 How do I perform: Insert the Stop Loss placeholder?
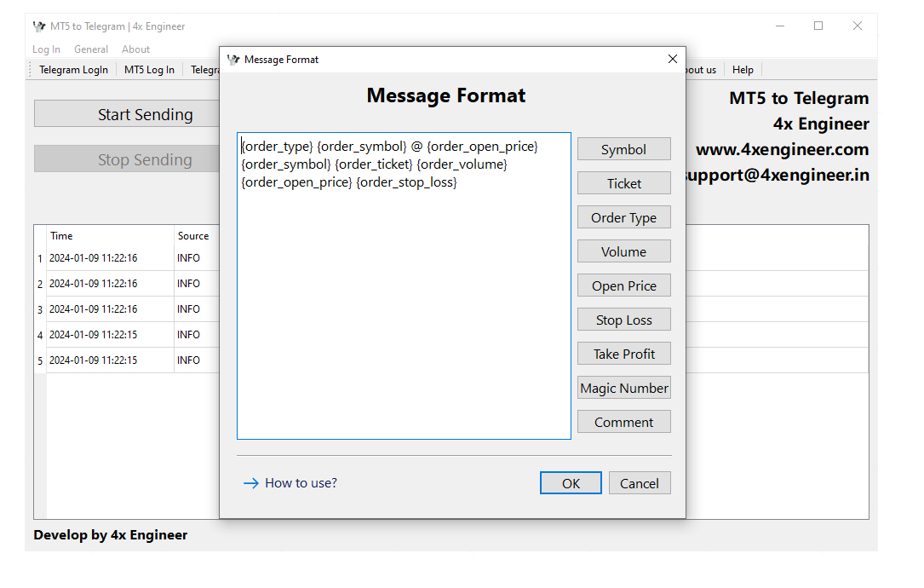coord(623,320)
